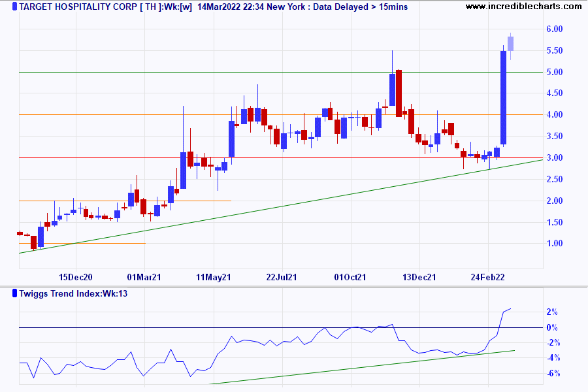Viewport: 588px width, 392px height.
Task: Click the www.incrediblecharts.com link
Action: 523,7
